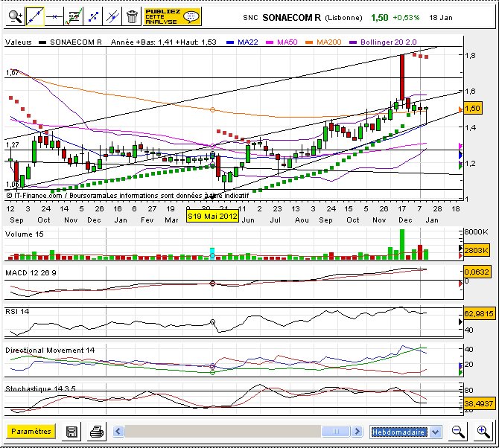Activate the trend line drawing tool
This screenshot has height=448, width=499.
pyautogui.click(x=35, y=16)
